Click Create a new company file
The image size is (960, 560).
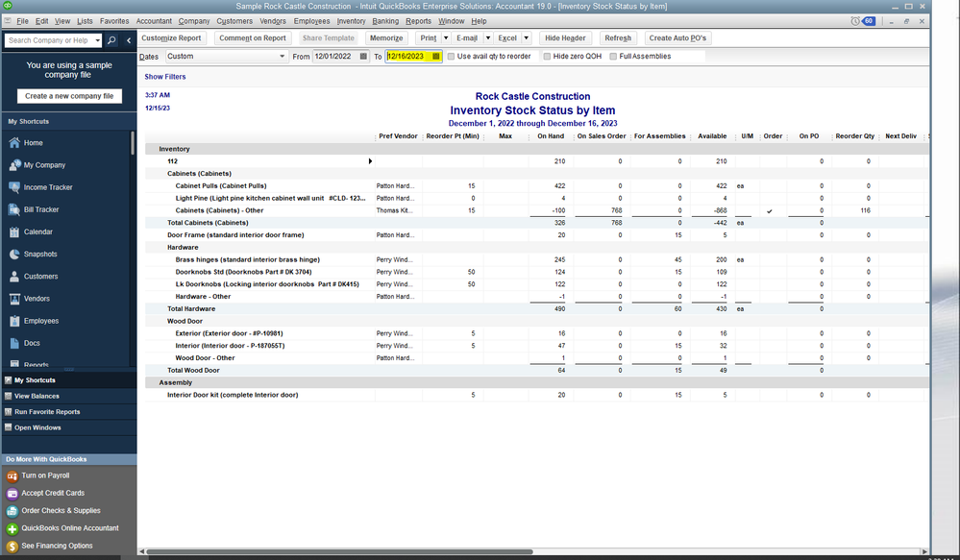pyautogui.click(x=69, y=96)
